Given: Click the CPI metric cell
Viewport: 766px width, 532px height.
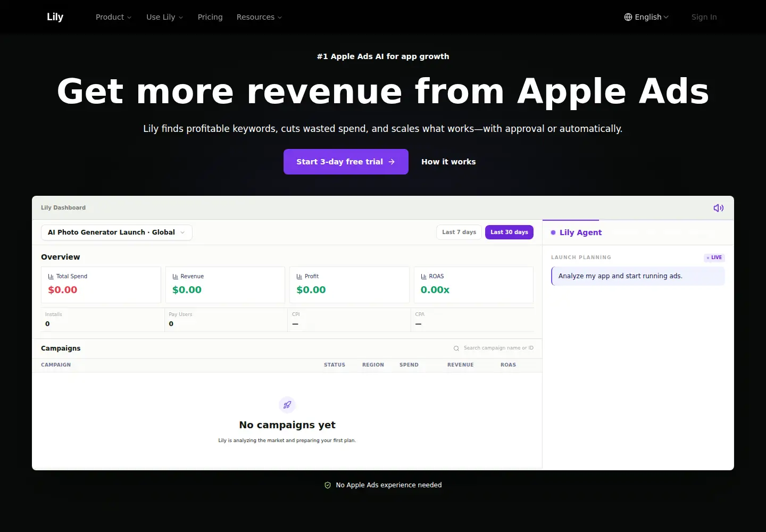Looking at the screenshot, I should point(349,319).
